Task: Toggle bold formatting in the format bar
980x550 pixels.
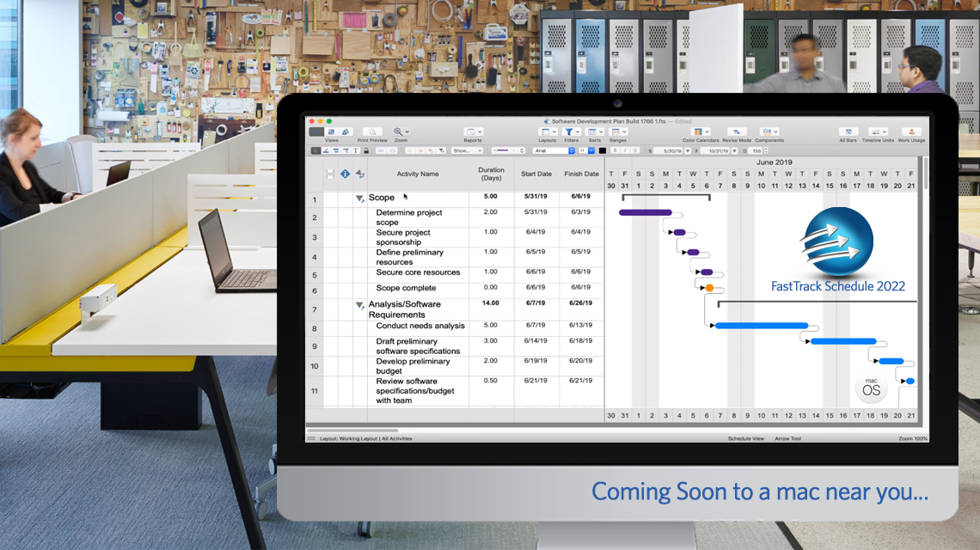Action: pos(615,150)
